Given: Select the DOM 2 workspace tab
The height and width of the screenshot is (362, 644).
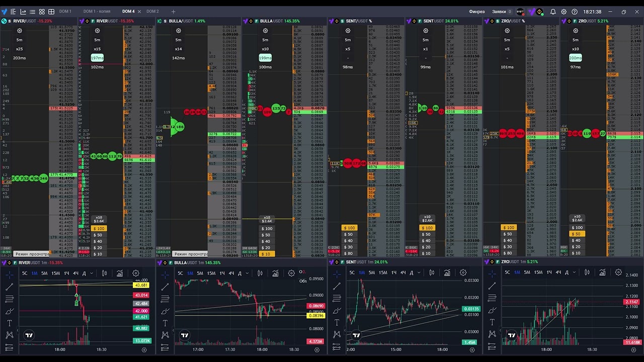Looking at the screenshot, I should [152, 12].
